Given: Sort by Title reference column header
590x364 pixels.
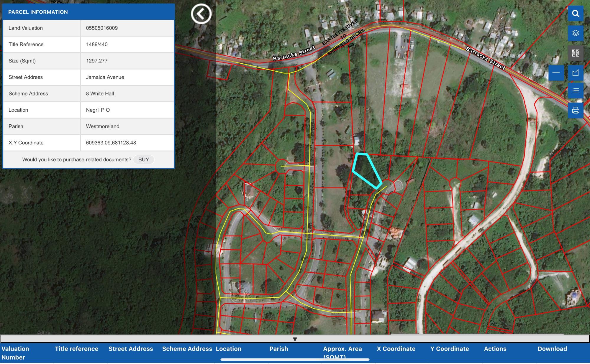Looking at the screenshot, I should pyautogui.click(x=76, y=349).
